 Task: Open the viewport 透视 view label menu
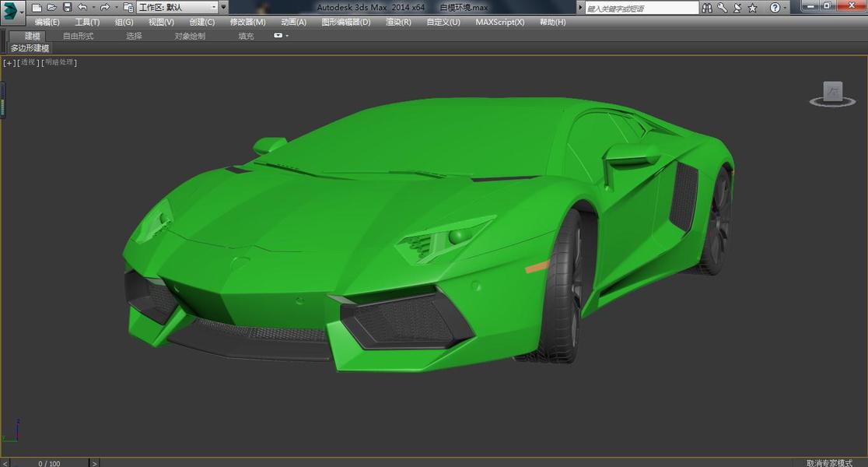[28, 62]
